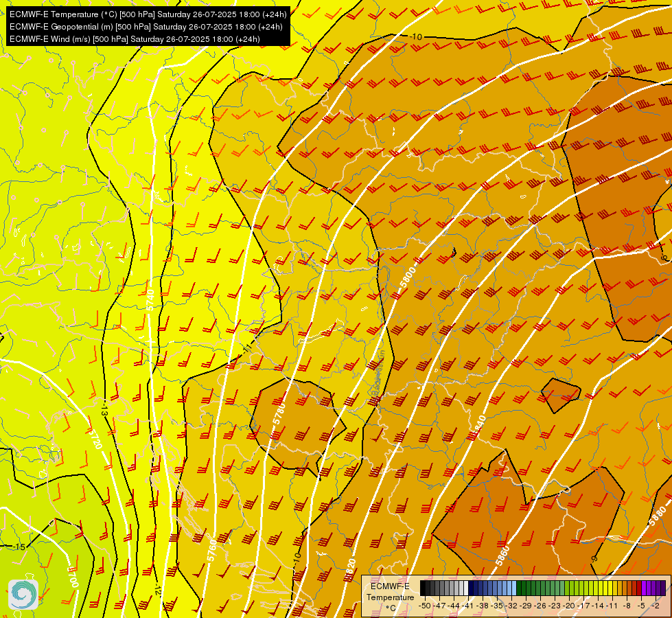Click the 5840 geopotential contour label
The width and height of the screenshot is (672, 618).
pyautogui.click(x=478, y=426)
